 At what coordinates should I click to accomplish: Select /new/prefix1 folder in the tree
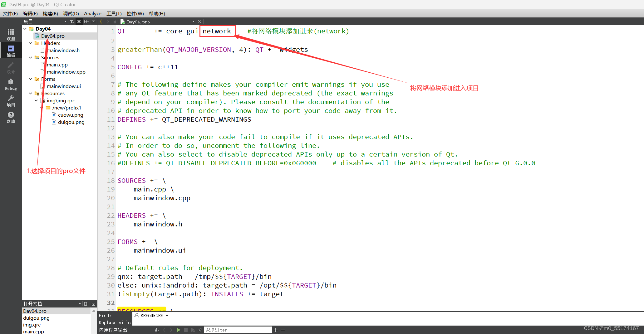[x=66, y=108]
